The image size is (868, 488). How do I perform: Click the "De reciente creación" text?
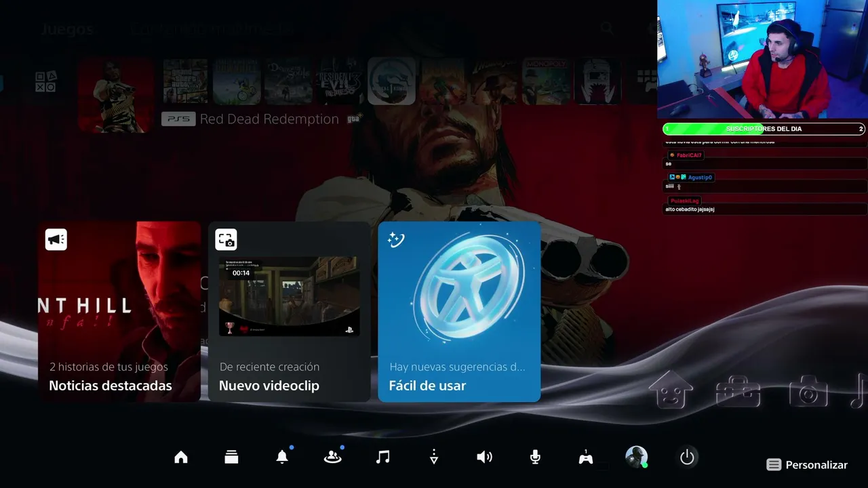point(269,367)
